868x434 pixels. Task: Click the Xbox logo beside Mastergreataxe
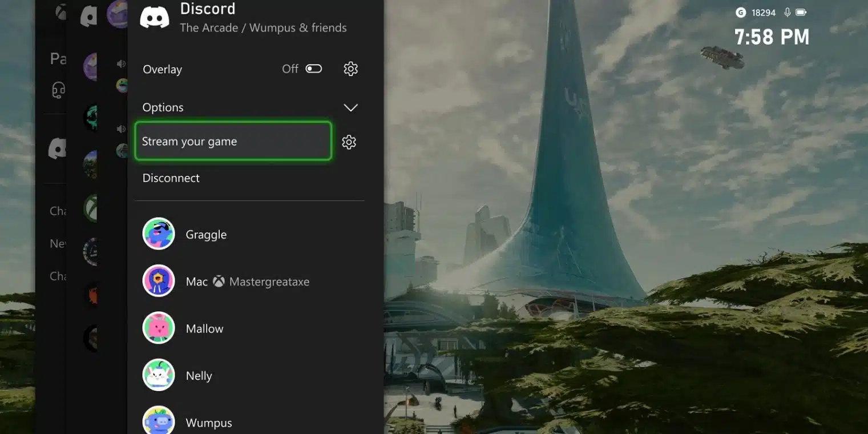(x=219, y=282)
